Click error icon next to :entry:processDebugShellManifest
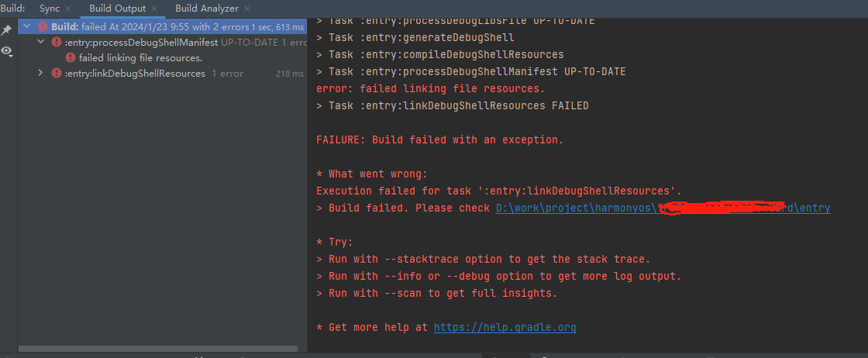The width and height of the screenshot is (868, 358). pos(56,42)
